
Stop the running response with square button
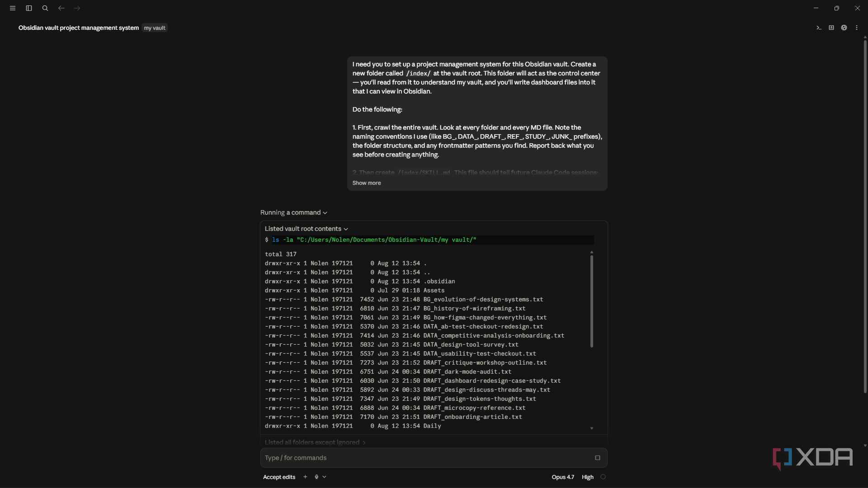(598, 458)
